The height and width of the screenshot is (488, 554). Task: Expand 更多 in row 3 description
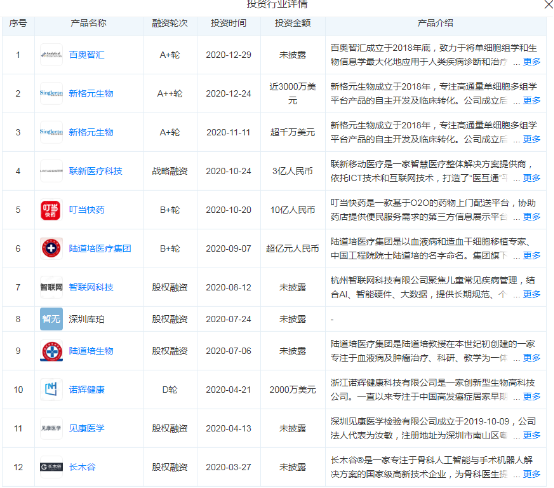(x=532, y=139)
